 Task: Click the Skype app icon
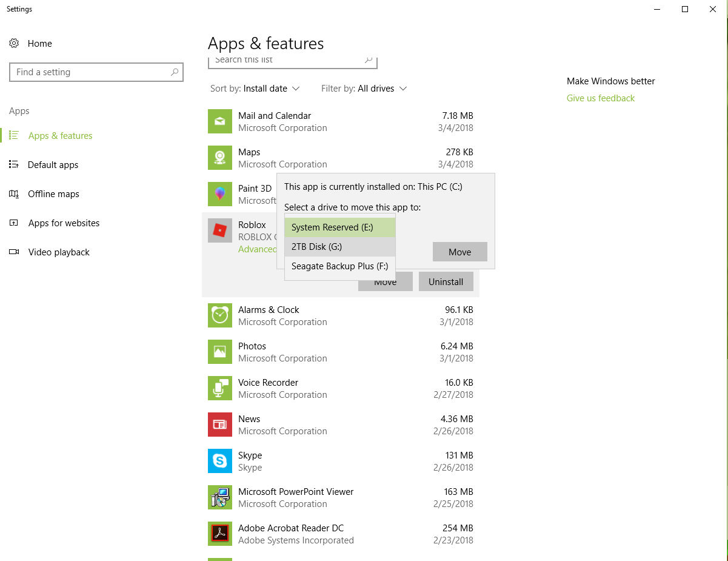220,461
